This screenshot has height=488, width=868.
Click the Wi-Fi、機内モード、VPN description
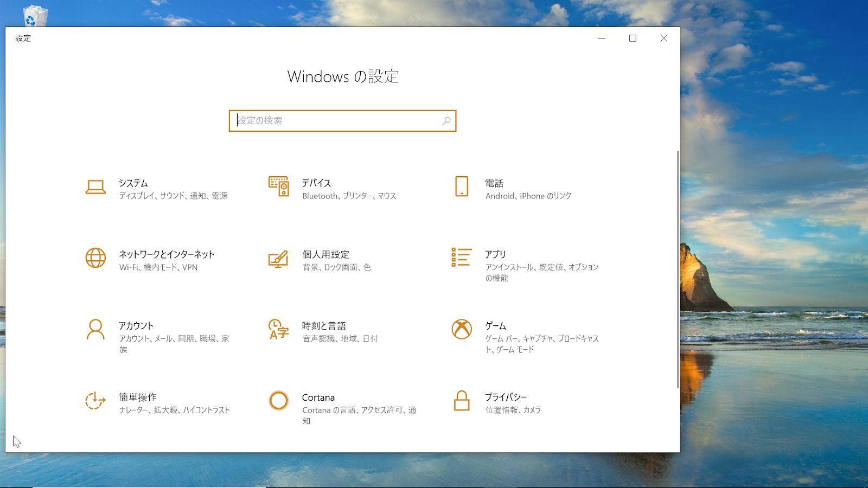[x=158, y=267]
